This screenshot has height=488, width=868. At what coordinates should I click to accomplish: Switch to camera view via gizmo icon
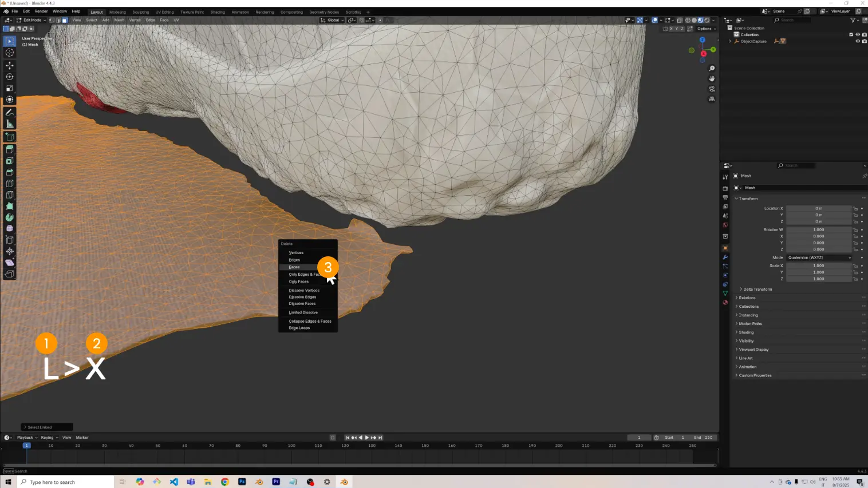click(x=712, y=89)
